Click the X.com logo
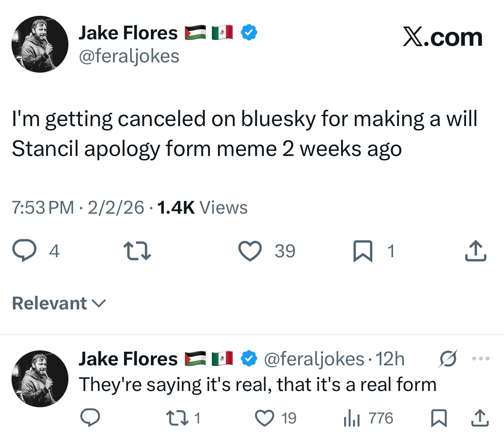Viewport: 504px width, 438px height. pyautogui.click(x=442, y=38)
